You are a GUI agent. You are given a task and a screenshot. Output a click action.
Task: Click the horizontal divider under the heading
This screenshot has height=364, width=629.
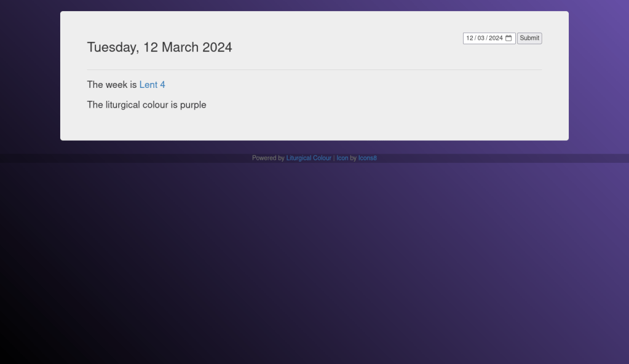coord(314,70)
